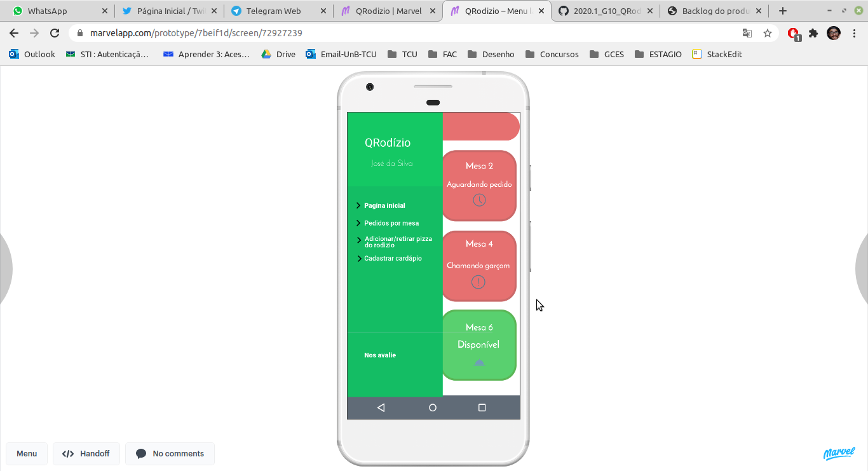
Task: Click the QRodízio title in the drawer
Action: point(388,143)
